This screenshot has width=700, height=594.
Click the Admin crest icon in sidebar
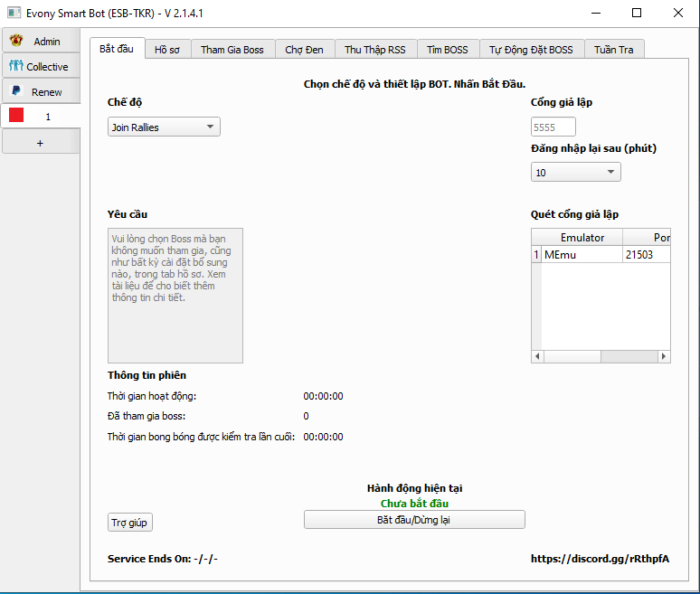pos(16,41)
